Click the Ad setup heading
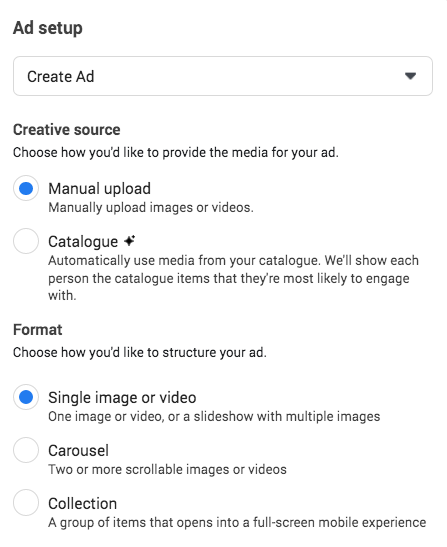The width and height of the screenshot is (447, 547). coord(48,28)
